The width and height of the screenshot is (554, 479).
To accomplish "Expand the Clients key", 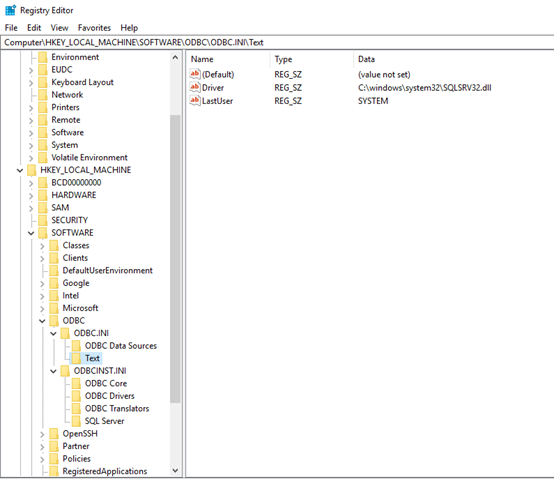I will coord(42,259).
